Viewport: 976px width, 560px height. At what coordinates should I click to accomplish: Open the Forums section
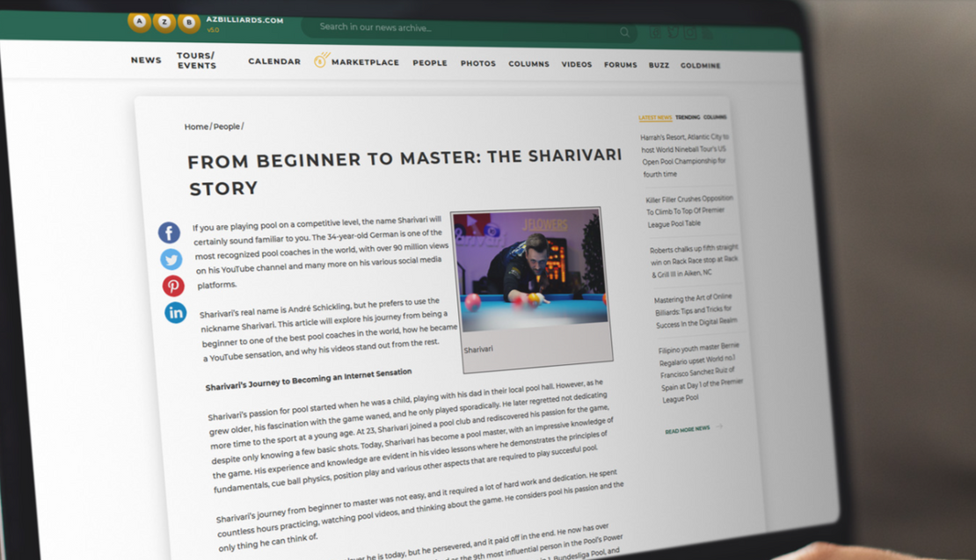pyautogui.click(x=620, y=65)
